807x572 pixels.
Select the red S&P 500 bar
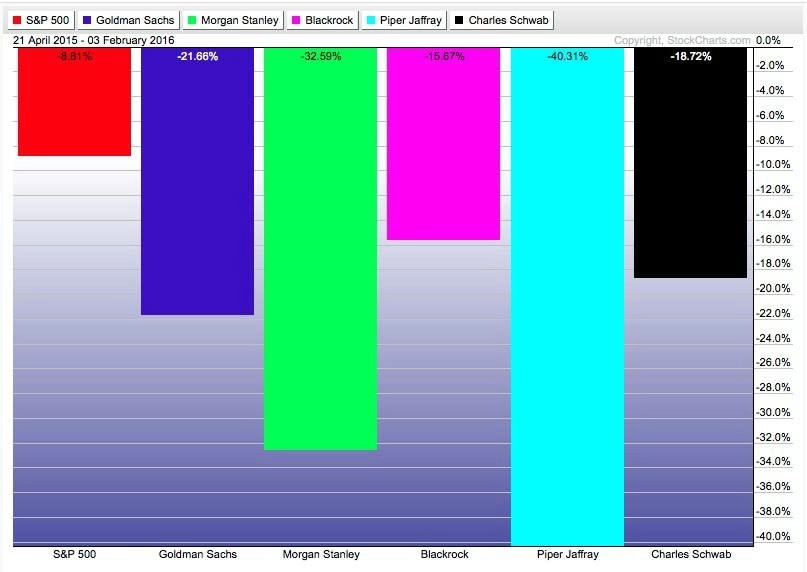coord(75,102)
